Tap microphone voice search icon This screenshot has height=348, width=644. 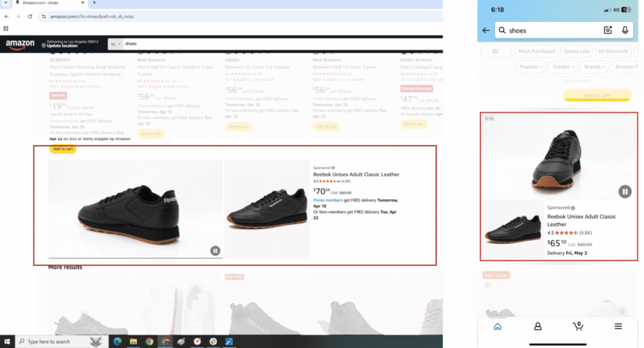coord(625,30)
